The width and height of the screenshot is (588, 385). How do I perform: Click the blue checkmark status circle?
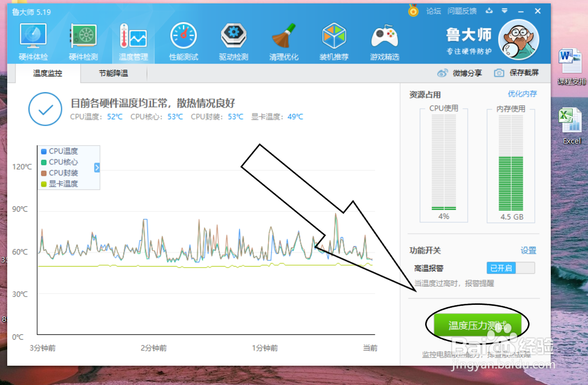[x=45, y=109]
